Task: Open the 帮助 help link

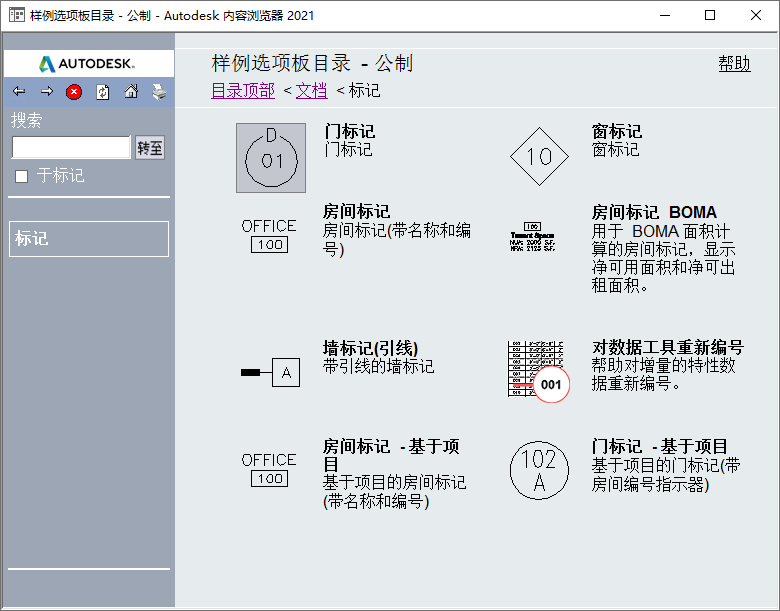Action: (x=734, y=64)
